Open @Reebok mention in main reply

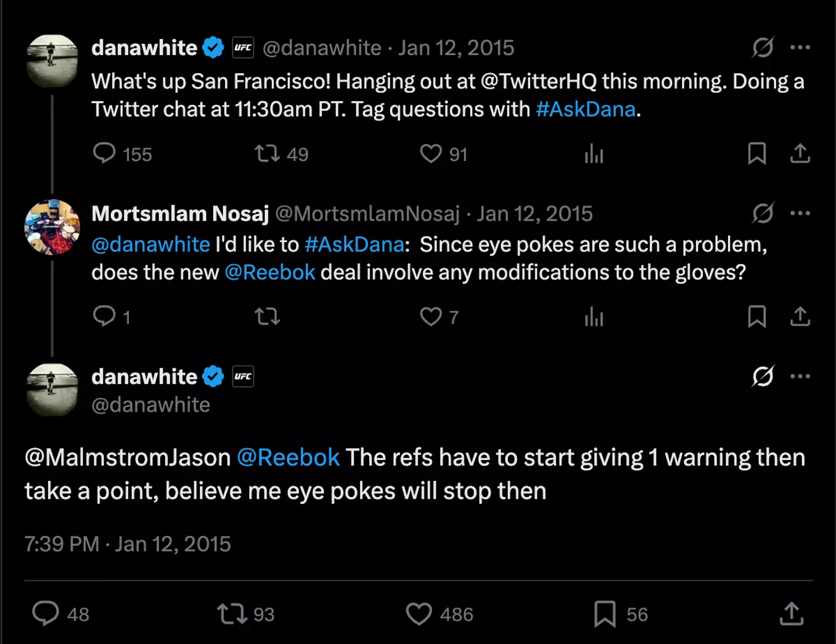[x=288, y=458]
